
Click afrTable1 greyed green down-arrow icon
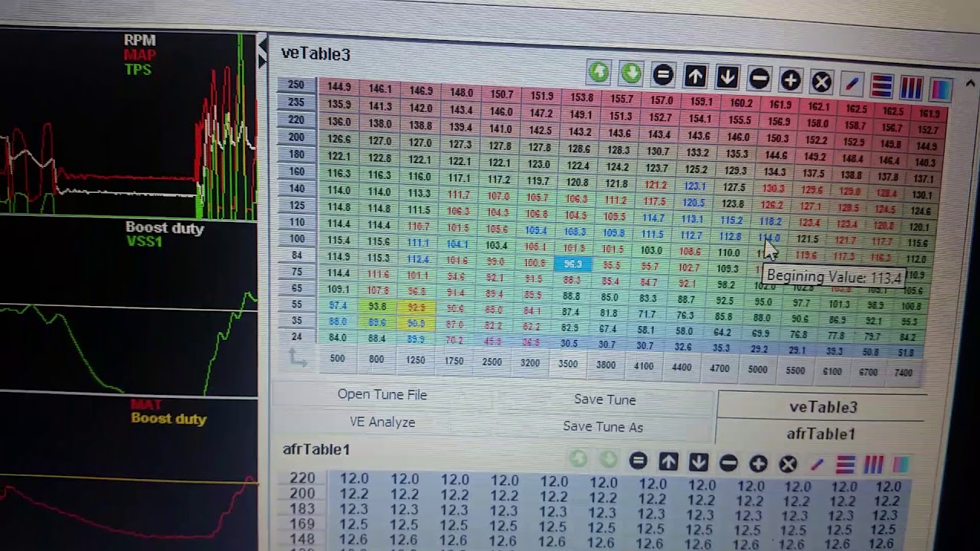608,459
